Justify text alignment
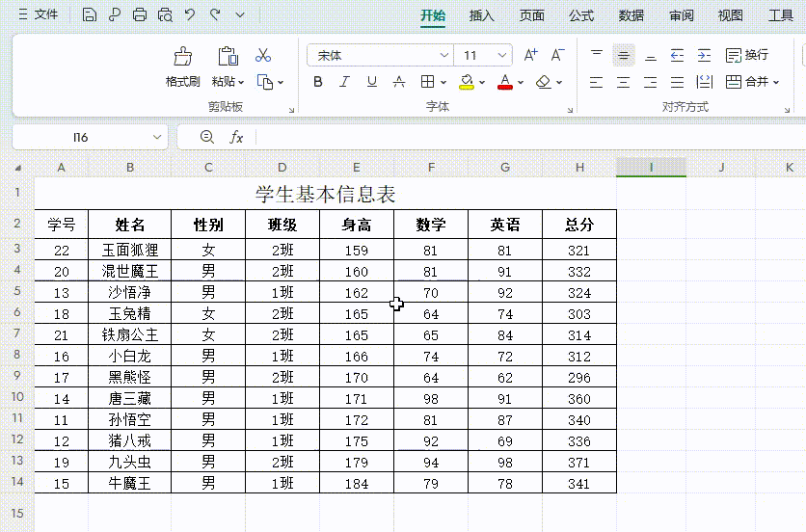 pos(677,82)
